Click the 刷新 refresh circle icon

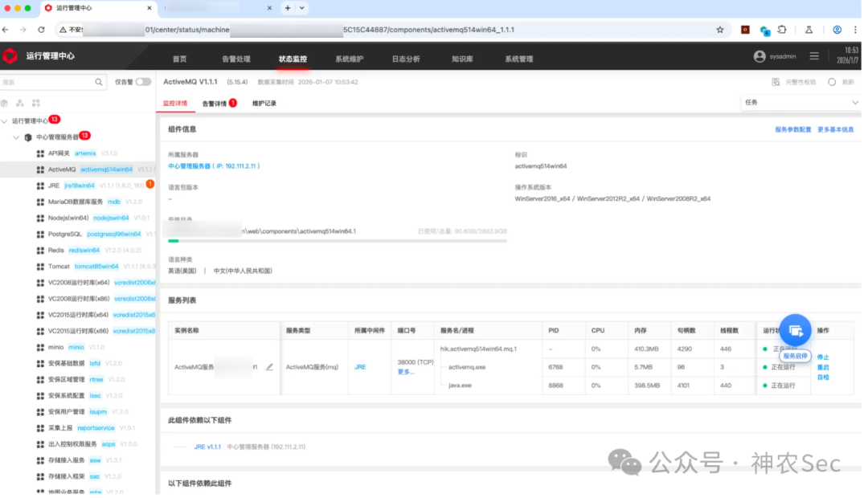click(832, 82)
